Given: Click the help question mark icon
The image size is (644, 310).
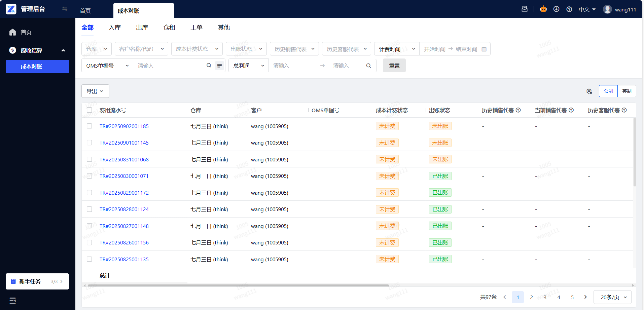Looking at the screenshot, I should pos(569,9).
